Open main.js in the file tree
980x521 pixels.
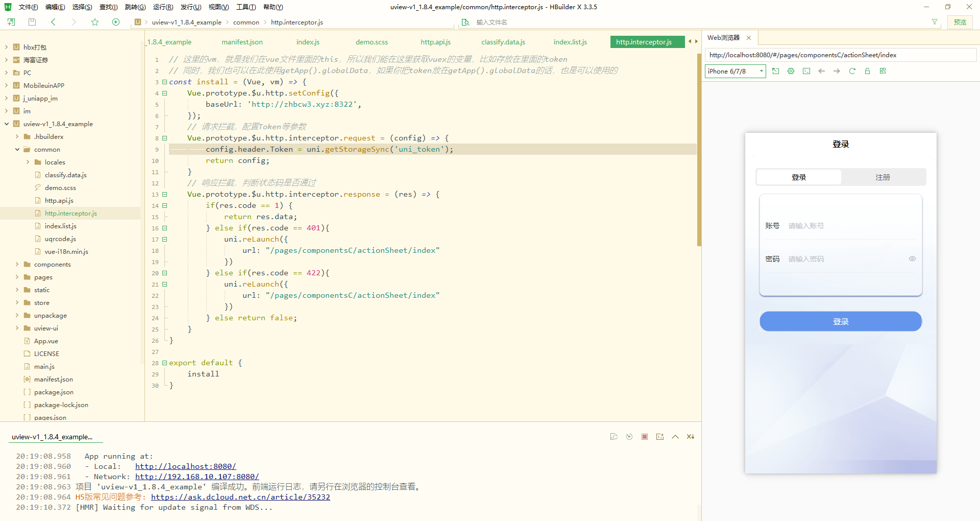44,366
